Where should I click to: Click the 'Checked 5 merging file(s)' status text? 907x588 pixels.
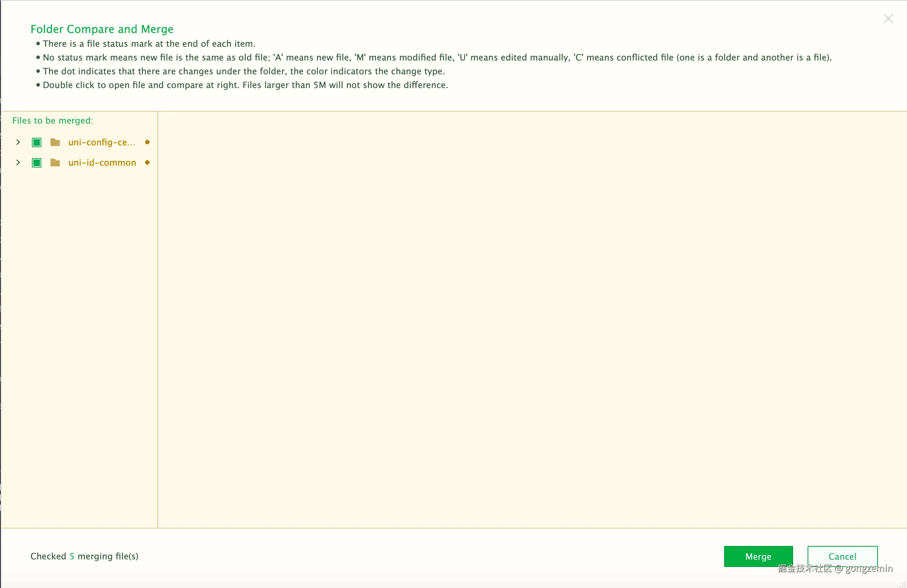coord(84,556)
